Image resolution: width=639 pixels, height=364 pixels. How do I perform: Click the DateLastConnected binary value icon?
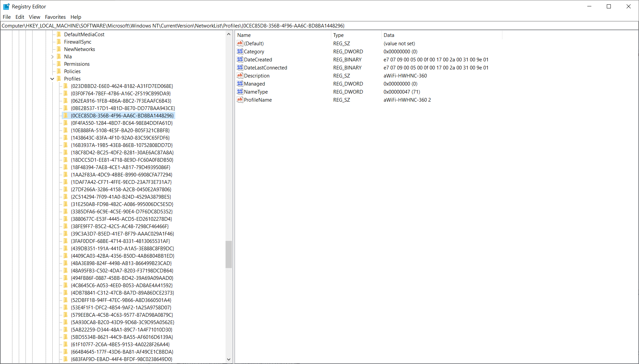pos(240,67)
